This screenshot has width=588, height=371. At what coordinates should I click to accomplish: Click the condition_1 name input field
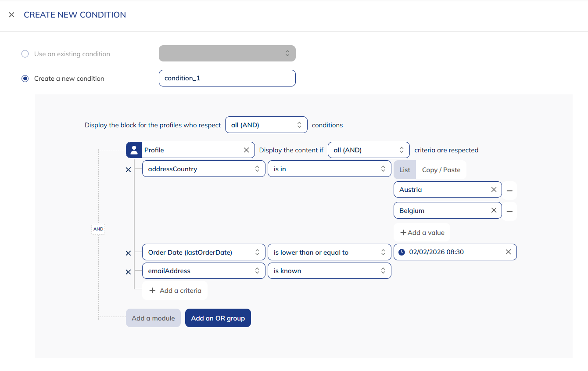point(227,78)
